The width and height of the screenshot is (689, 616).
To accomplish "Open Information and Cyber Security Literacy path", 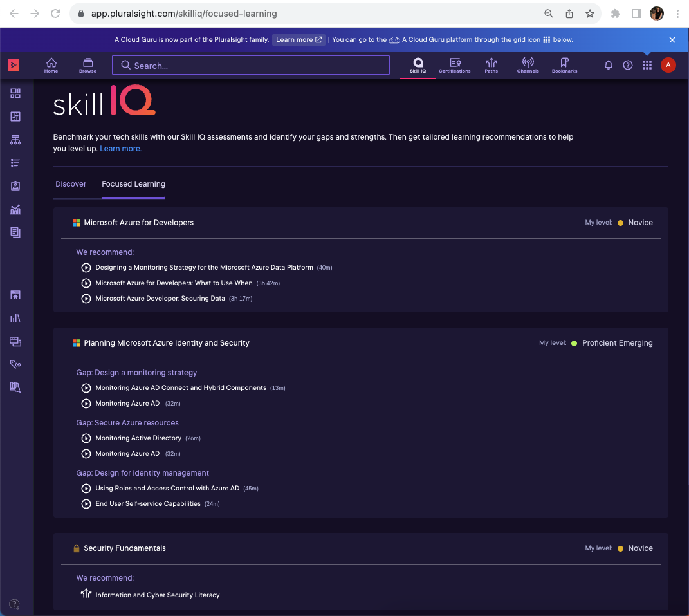I will click(158, 595).
